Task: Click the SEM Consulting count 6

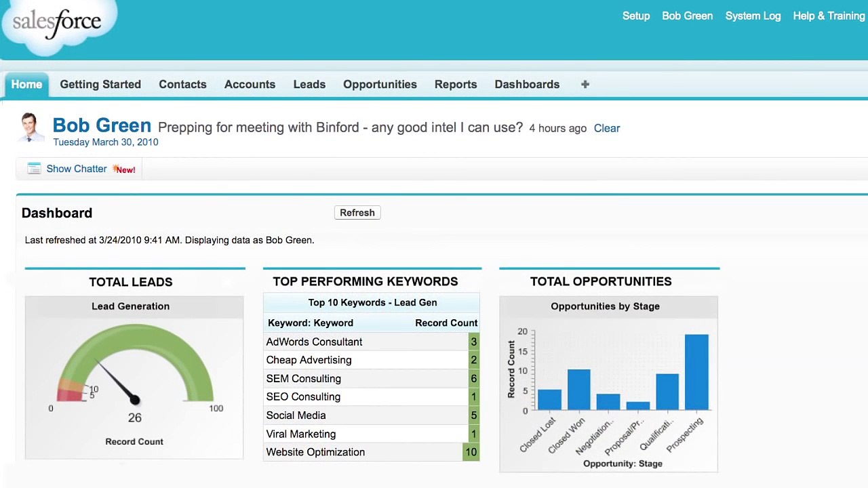Action: (473, 378)
